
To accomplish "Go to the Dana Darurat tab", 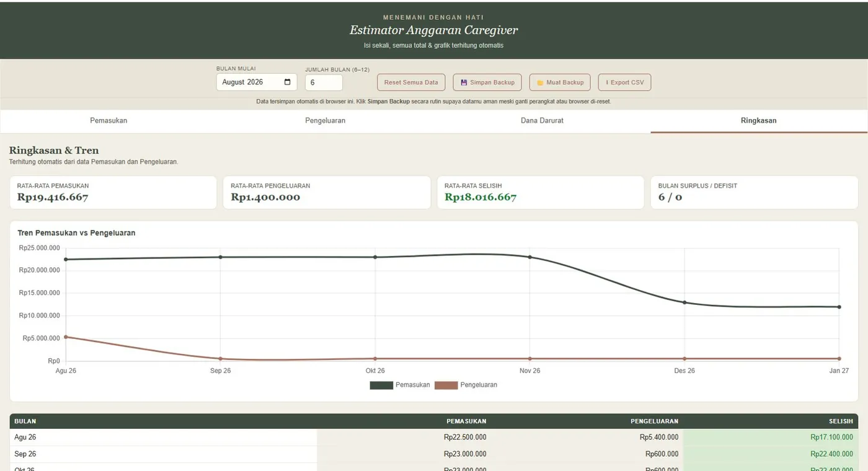I will tap(542, 121).
